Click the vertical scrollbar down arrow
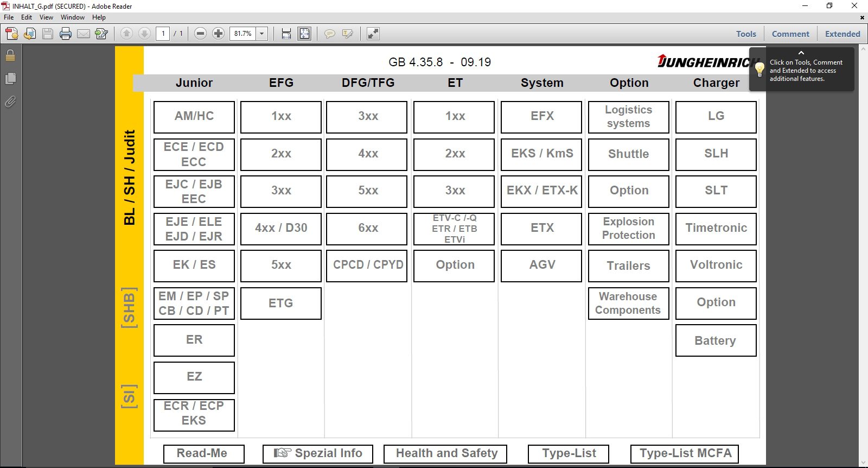This screenshot has height=468, width=868. [x=863, y=463]
